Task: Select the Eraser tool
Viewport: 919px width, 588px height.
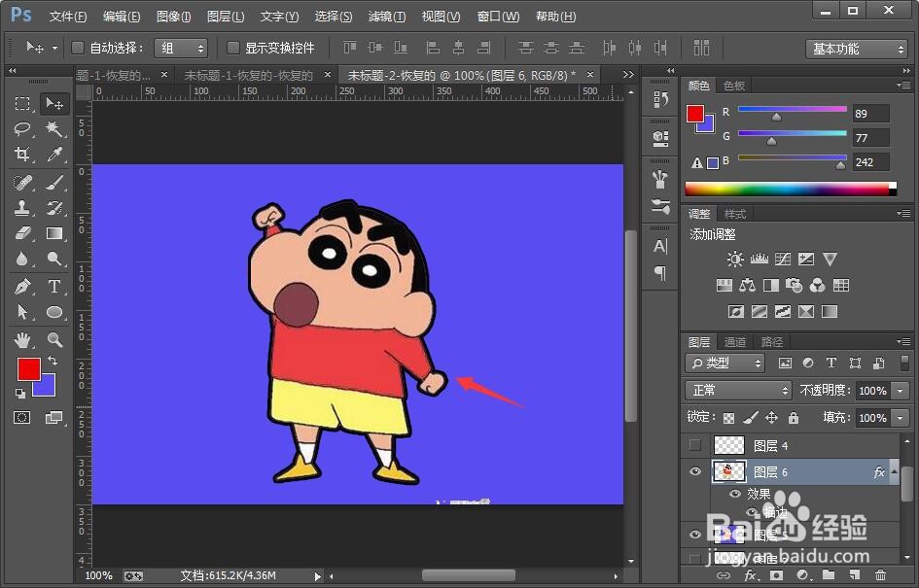Action: pos(22,233)
